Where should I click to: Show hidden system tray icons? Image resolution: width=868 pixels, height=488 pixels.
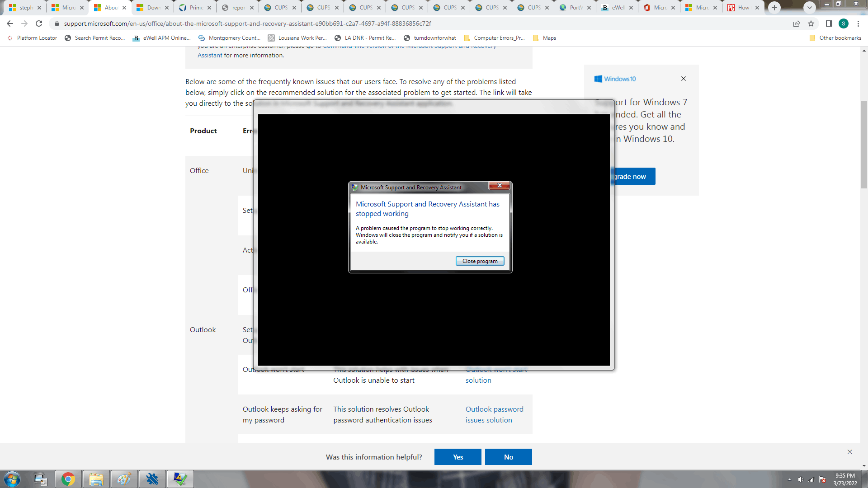click(x=789, y=479)
